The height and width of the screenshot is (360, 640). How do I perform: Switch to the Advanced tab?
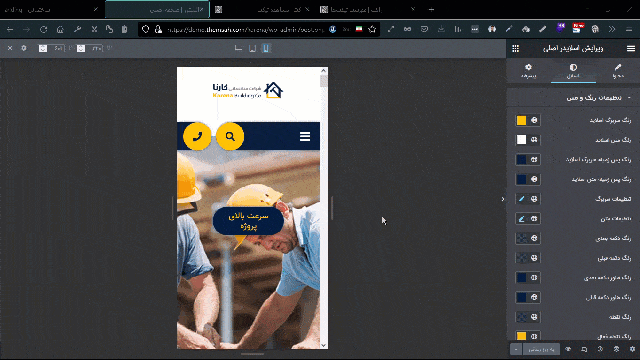529,71
